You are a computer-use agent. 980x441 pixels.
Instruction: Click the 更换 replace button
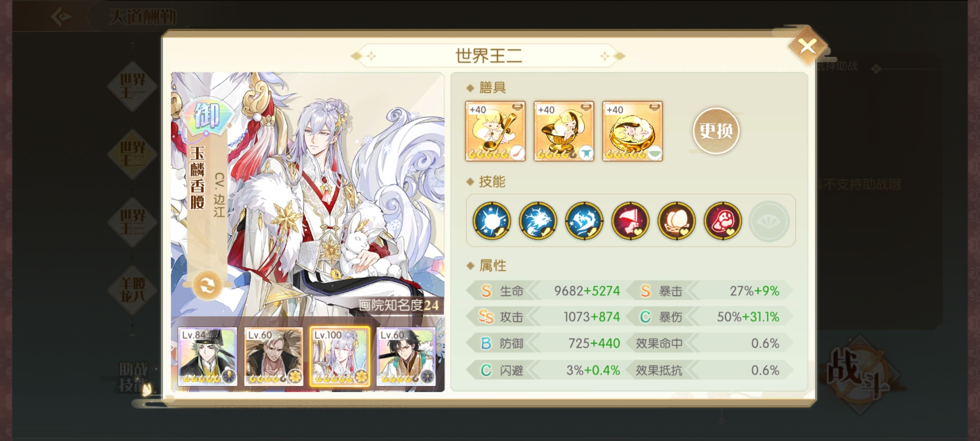tap(716, 131)
